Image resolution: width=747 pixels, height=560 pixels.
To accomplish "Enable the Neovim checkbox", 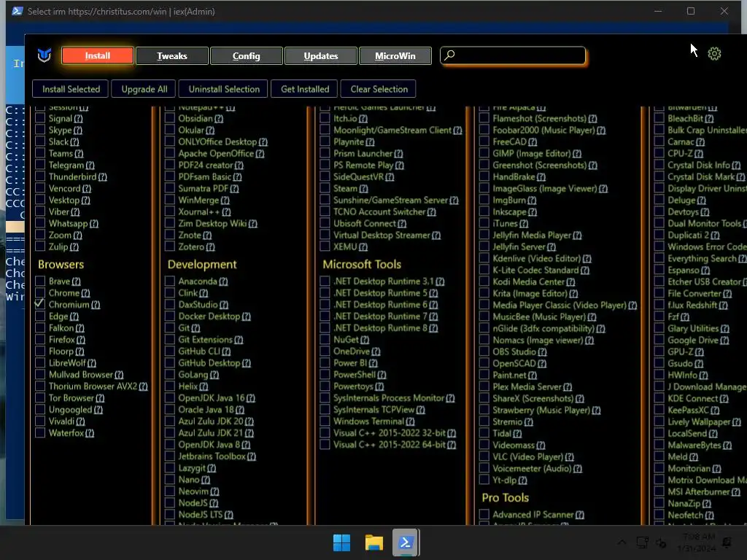I will click(169, 491).
